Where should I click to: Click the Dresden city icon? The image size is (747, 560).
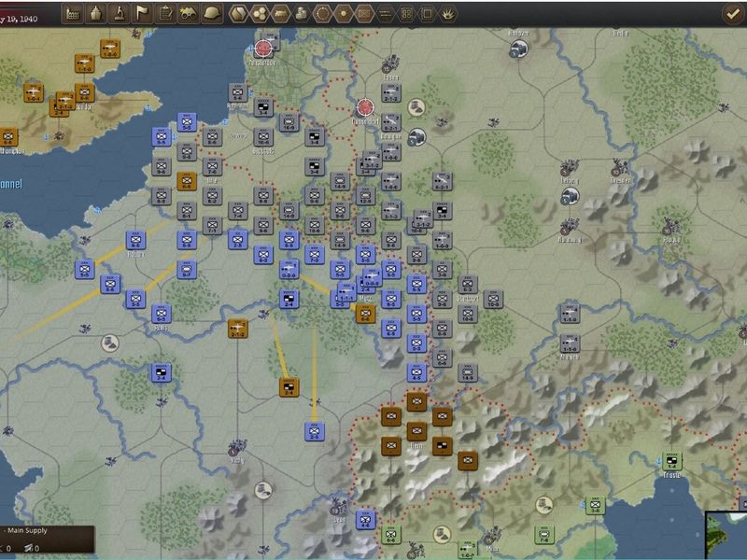point(619,168)
